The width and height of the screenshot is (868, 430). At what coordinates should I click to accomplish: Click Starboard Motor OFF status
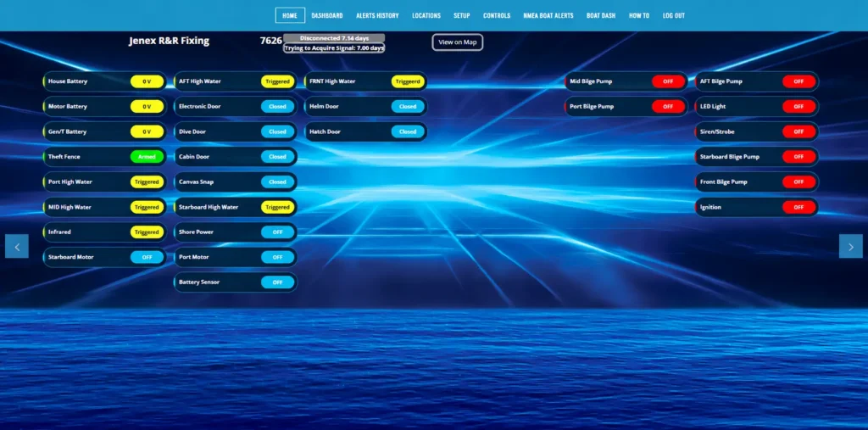(x=147, y=257)
